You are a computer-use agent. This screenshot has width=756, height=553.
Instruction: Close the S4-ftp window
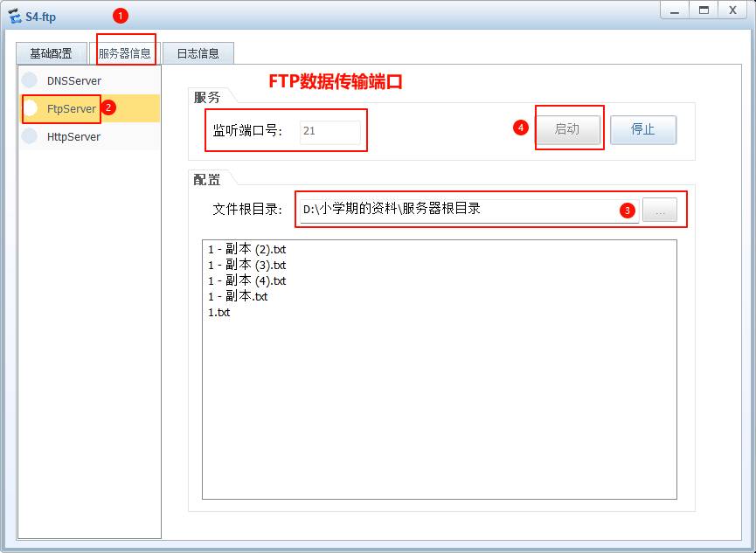click(x=732, y=10)
